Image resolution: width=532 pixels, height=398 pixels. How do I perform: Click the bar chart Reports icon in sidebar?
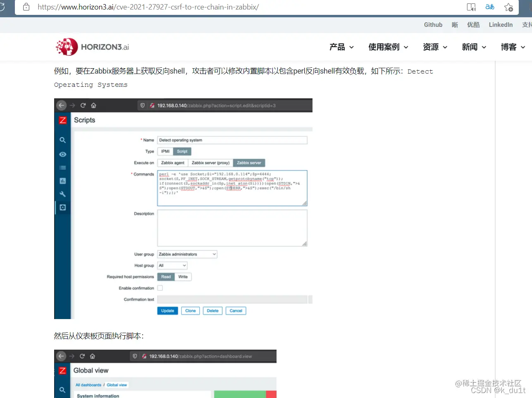coord(62,181)
